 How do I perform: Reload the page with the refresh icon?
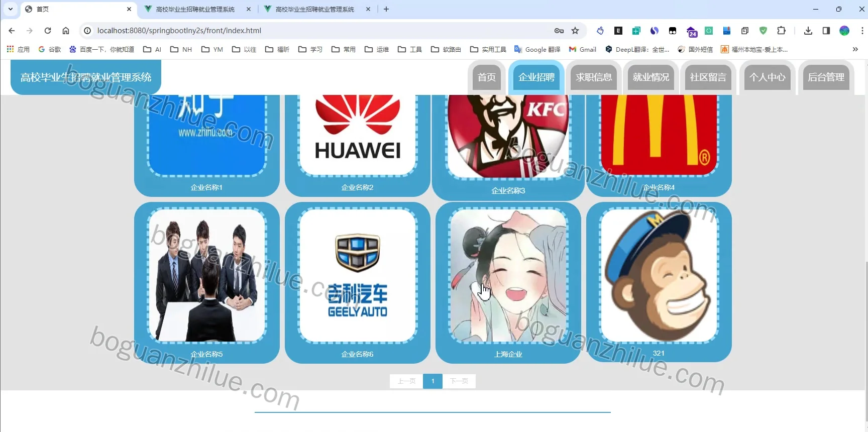[48, 31]
